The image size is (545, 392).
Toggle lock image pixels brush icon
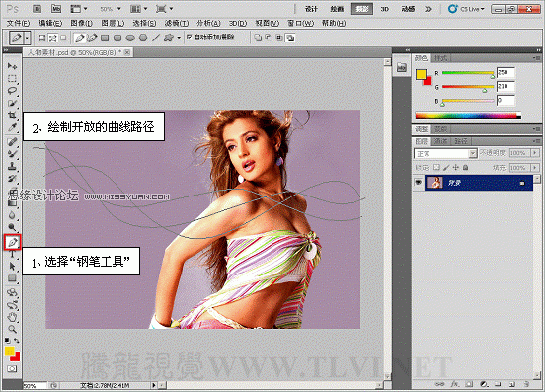point(446,168)
